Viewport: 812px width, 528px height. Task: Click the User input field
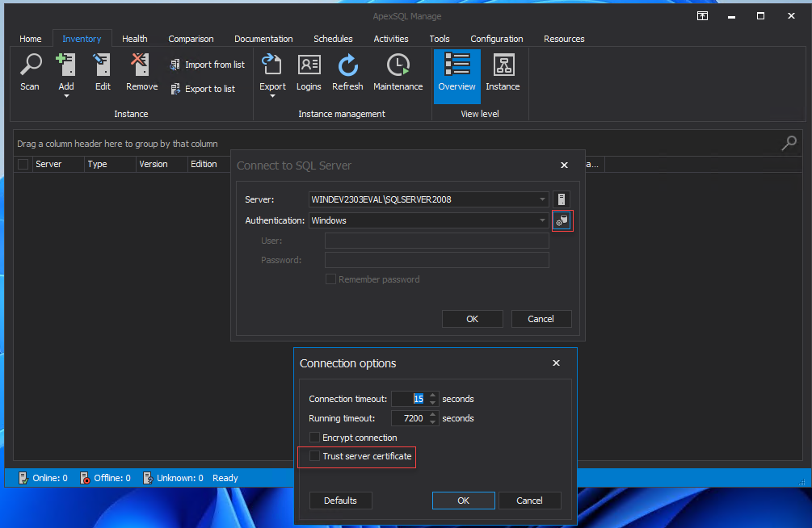point(436,241)
